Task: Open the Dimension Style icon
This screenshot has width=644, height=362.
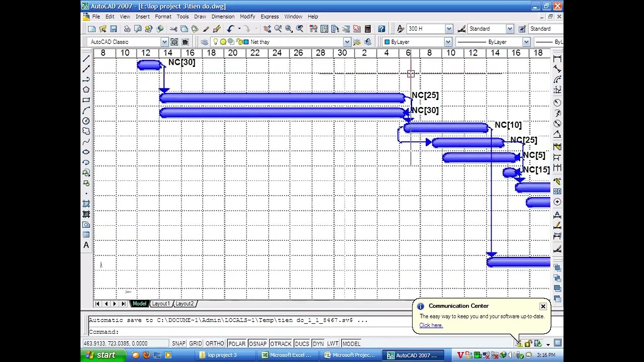Action: pyautogui.click(x=461, y=29)
